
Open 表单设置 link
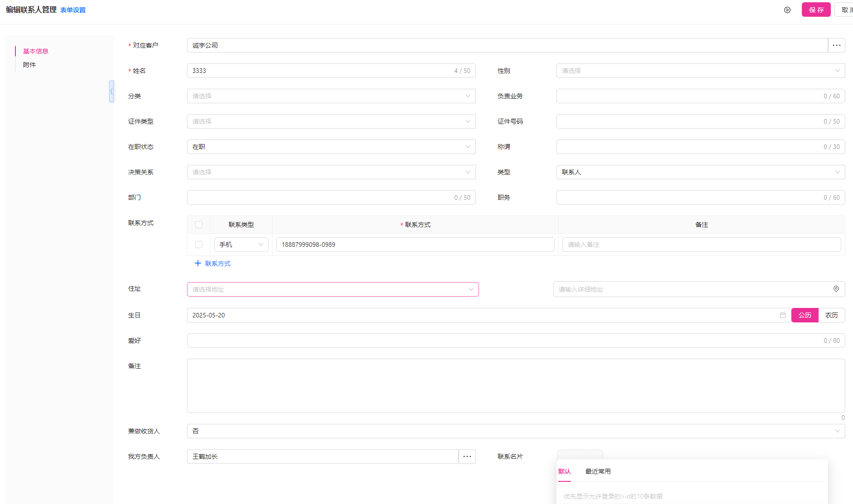(x=73, y=10)
